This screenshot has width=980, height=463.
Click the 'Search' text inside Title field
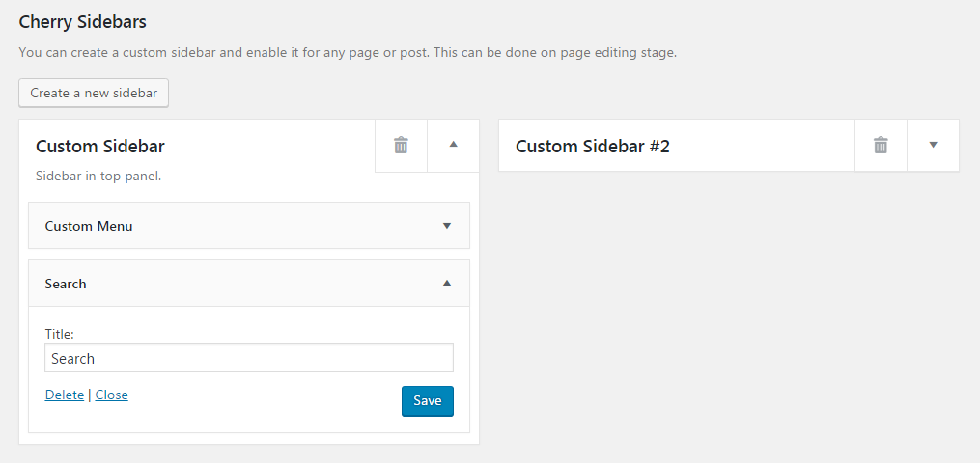(73, 359)
